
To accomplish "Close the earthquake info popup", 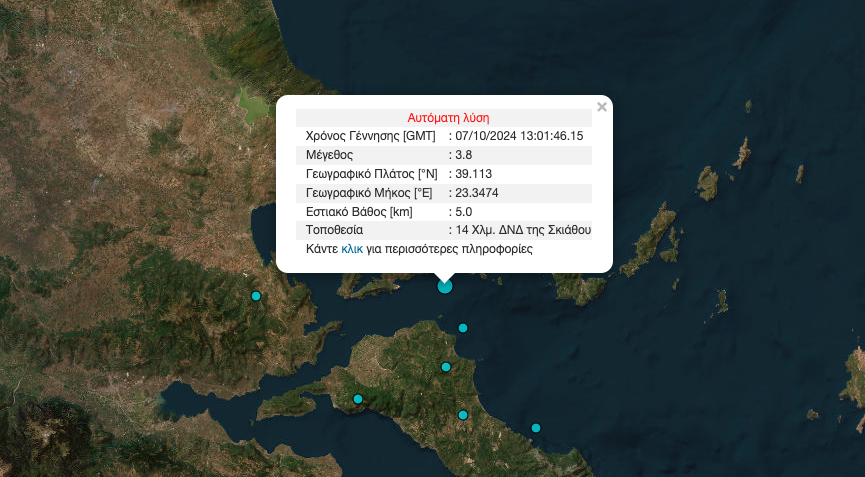I will click(x=601, y=107).
